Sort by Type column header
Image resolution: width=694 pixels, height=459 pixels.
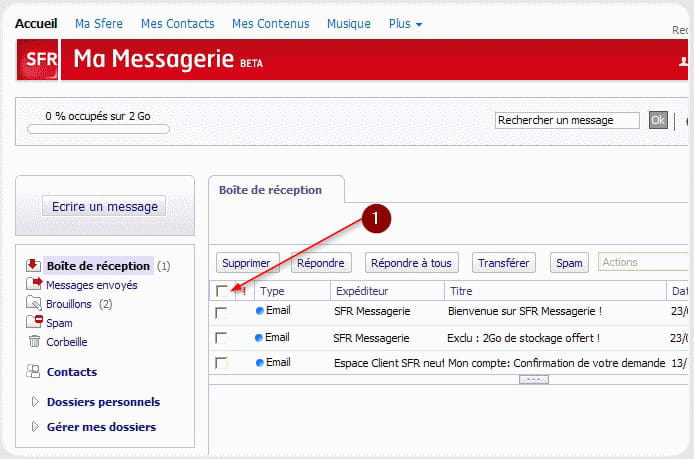[x=292, y=291]
